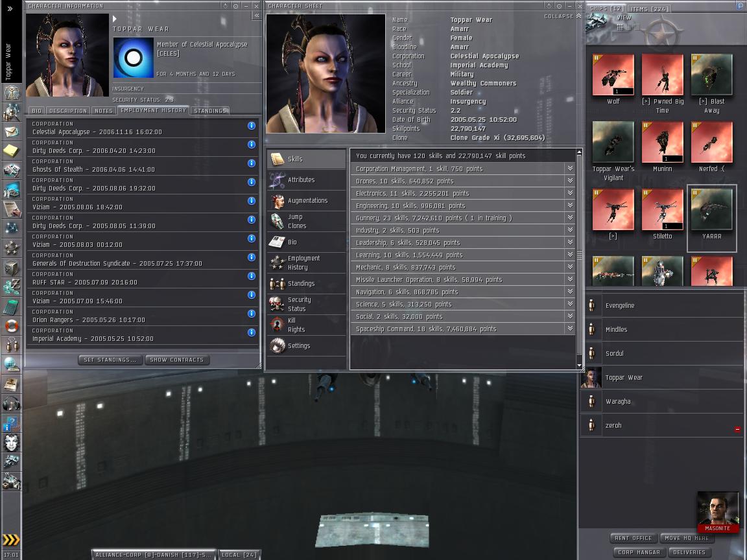Open the white face mask icon in sidebar

[12, 443]
